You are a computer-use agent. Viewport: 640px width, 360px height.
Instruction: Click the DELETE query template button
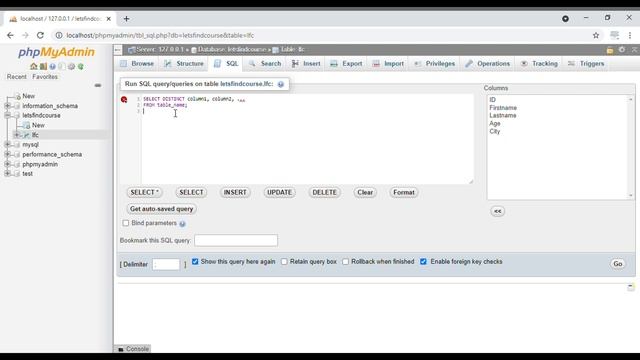click(x=324, y=192)
